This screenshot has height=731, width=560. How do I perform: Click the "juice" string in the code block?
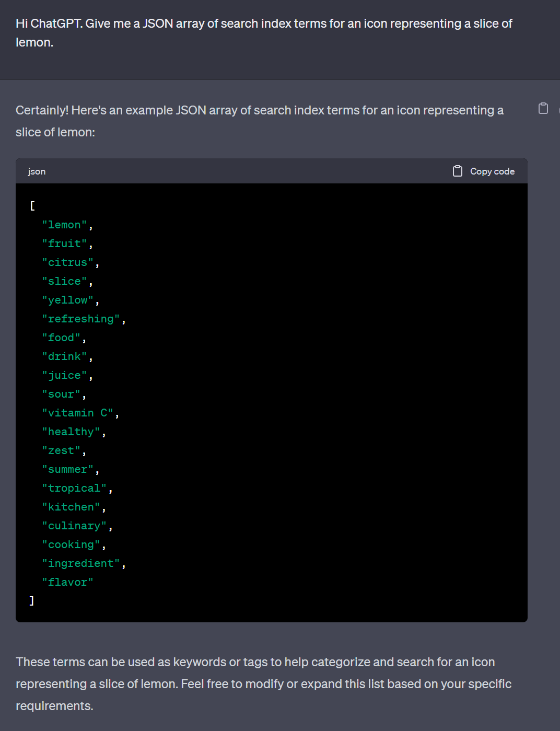click(65, 375)
